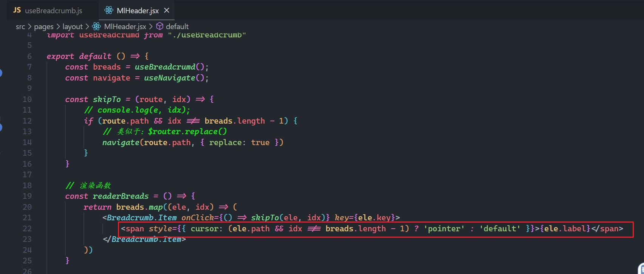Click 'key={ele.key}' on line 21
644x274 pixels.
[x=365, y=218]
